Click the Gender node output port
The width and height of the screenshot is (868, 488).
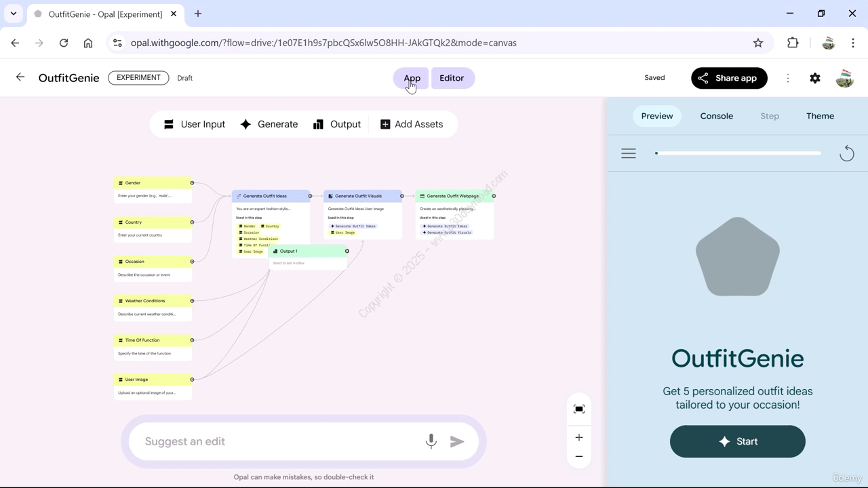click(x=192, y=183)
